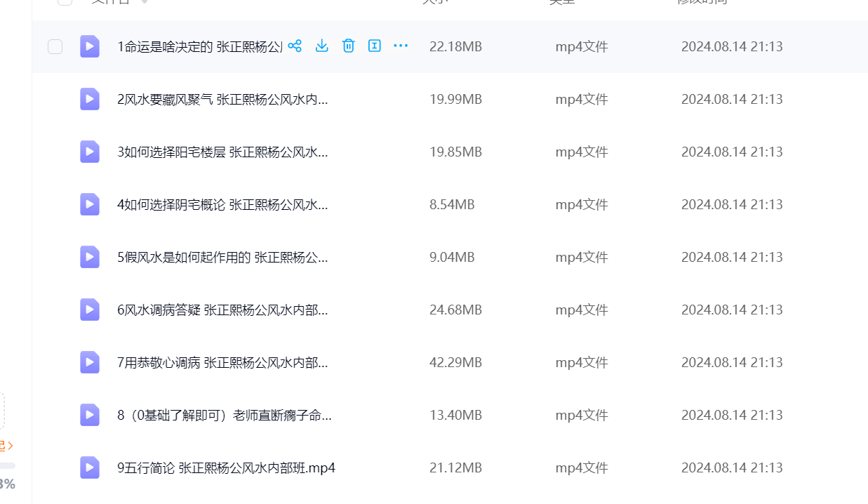868x504 pixels.
Task: Toggle the select-all checkbox in the header
Action: coord(65,1)
